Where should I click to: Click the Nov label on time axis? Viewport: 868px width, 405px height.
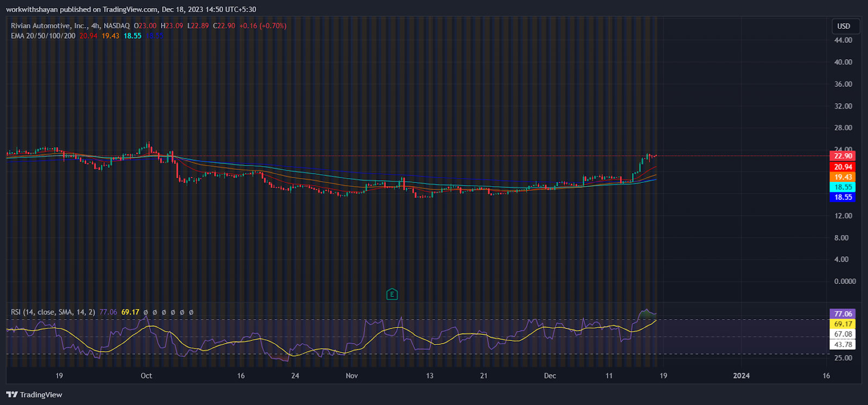352,376
